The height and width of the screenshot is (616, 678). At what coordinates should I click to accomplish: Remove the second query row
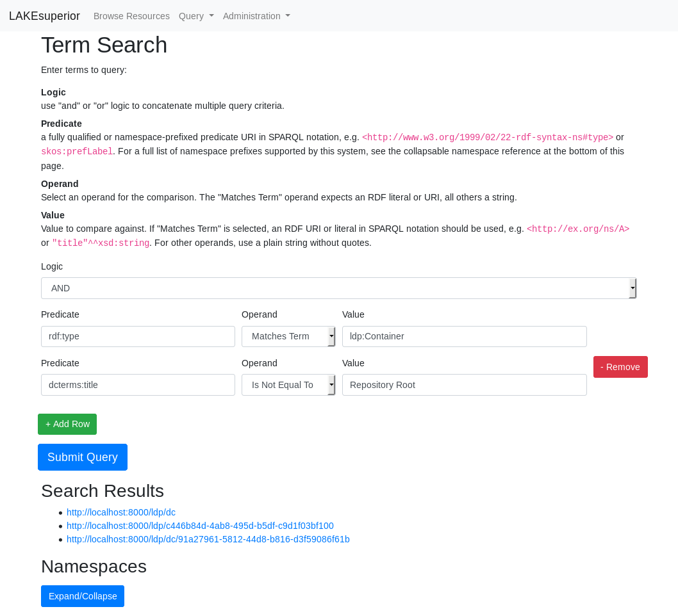click(620, 367)
